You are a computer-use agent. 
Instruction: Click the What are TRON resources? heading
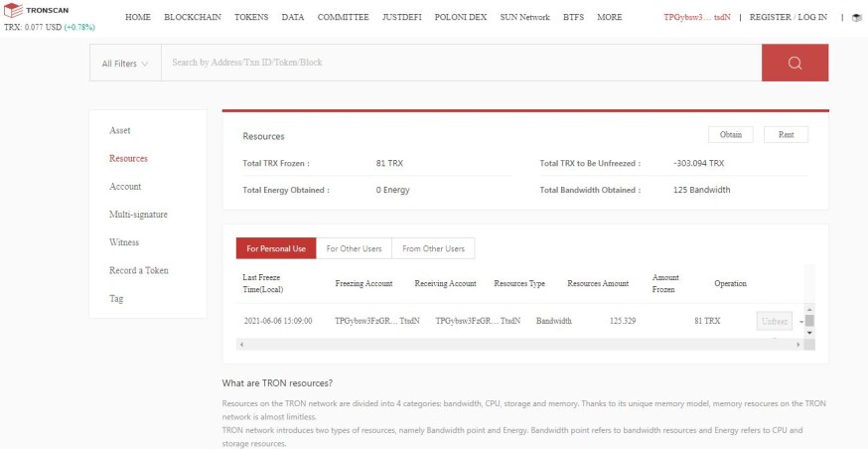(277, 383)
